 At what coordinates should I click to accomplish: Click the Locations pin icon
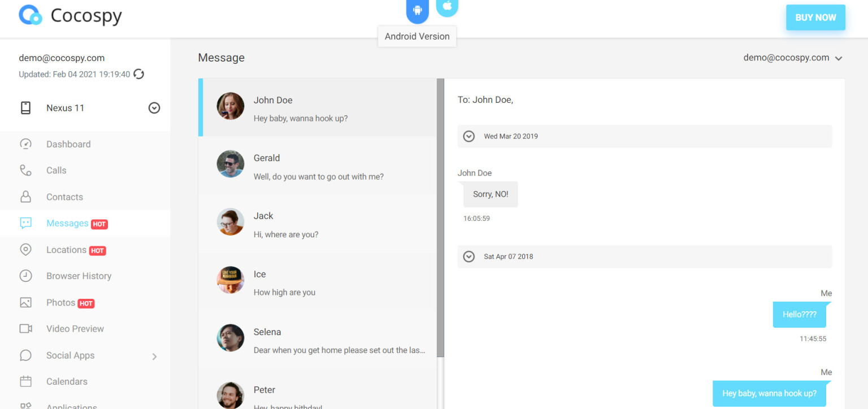click(x=25, y=250)
